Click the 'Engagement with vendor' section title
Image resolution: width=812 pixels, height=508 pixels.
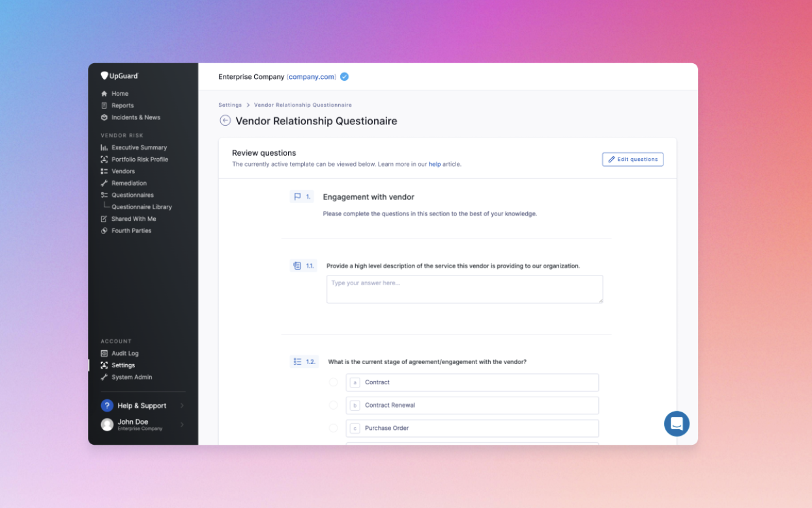368,197
